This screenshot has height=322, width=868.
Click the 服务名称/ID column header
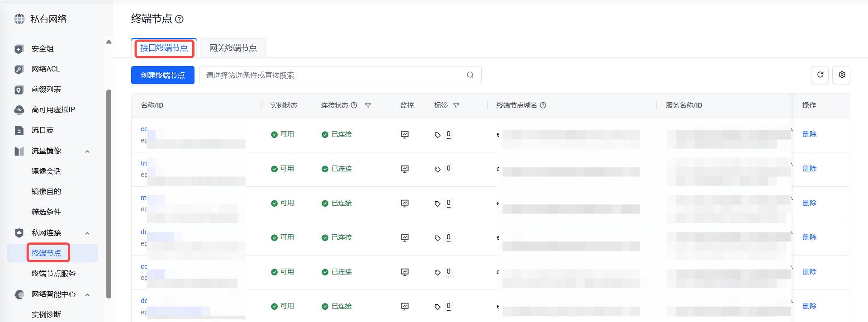coord(684,105)
